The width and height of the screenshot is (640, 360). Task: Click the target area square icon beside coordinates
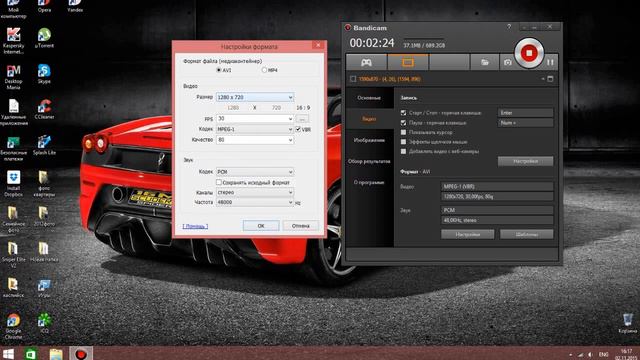(353, 79)
